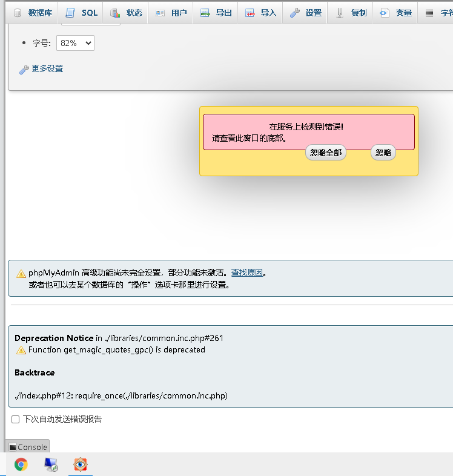This screenshot has height=476, width=453.
Task: Click the '在服务上检测到错误!' message
Action: point(306,127)
